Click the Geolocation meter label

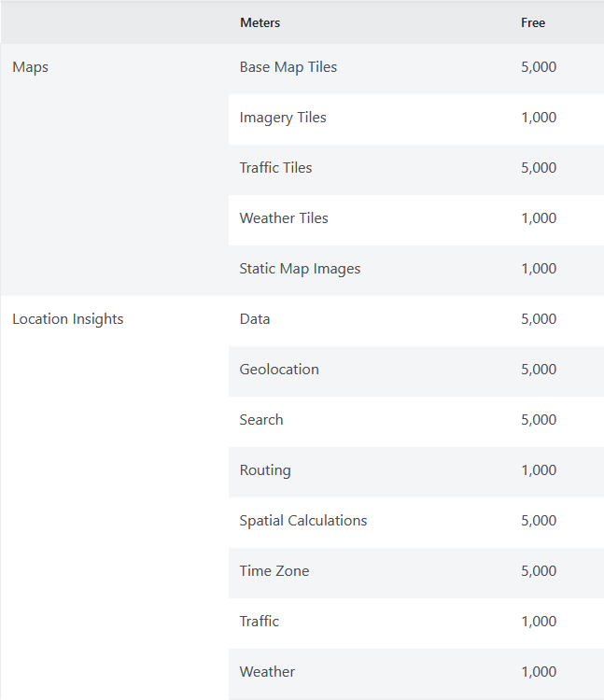279,370
